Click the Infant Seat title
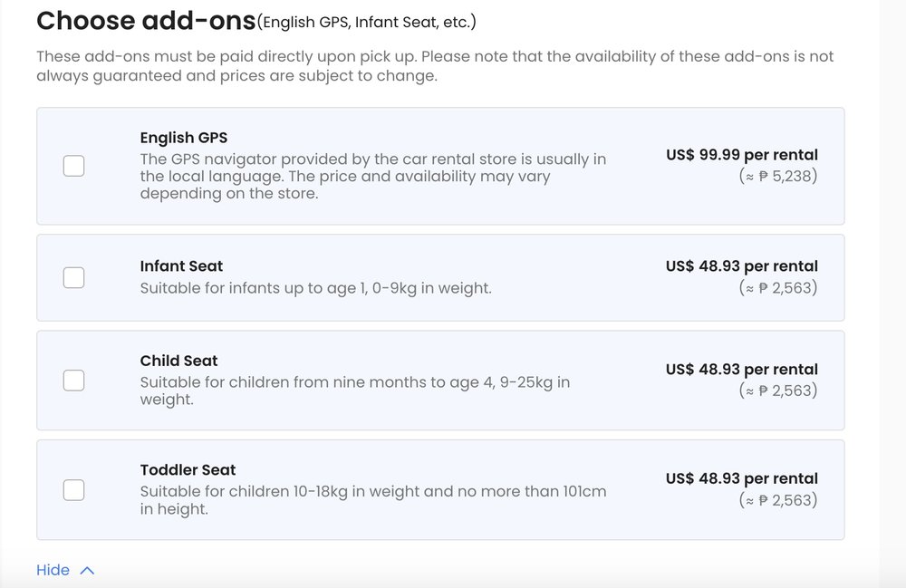This screenshot has height=588, width=906. point(181,266)
